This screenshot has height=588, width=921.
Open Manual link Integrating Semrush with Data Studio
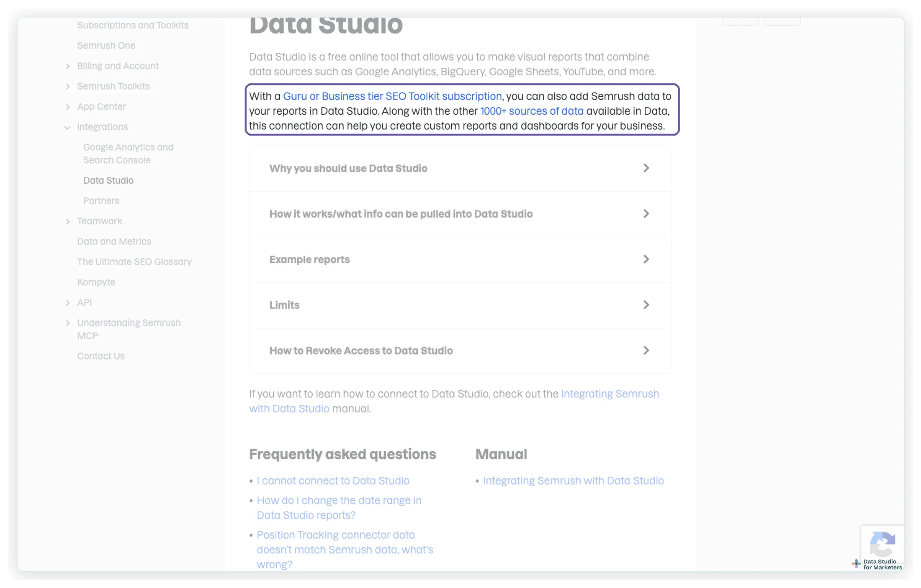pos(573,481)
